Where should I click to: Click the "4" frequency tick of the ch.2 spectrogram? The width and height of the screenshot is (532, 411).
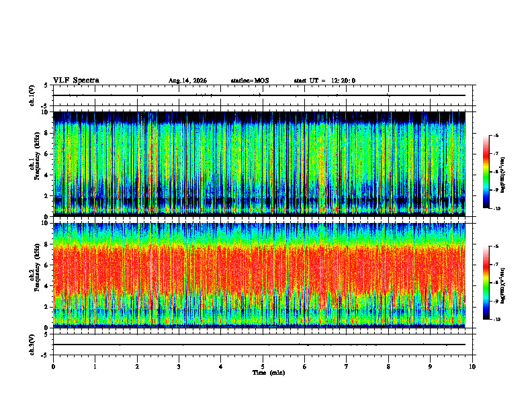pyautogui.click(x=47, y=286)
